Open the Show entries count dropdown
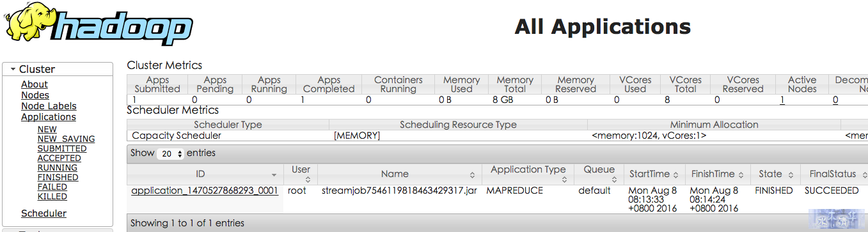Viewport: 868px width, 232px height. pyautogui.click(x=171, y=154)
